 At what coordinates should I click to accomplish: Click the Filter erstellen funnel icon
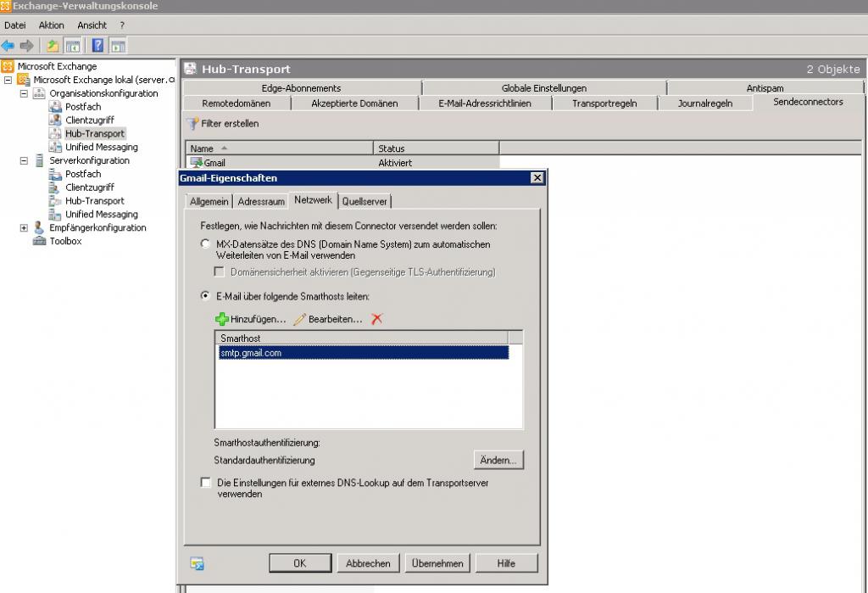point(192,124)
